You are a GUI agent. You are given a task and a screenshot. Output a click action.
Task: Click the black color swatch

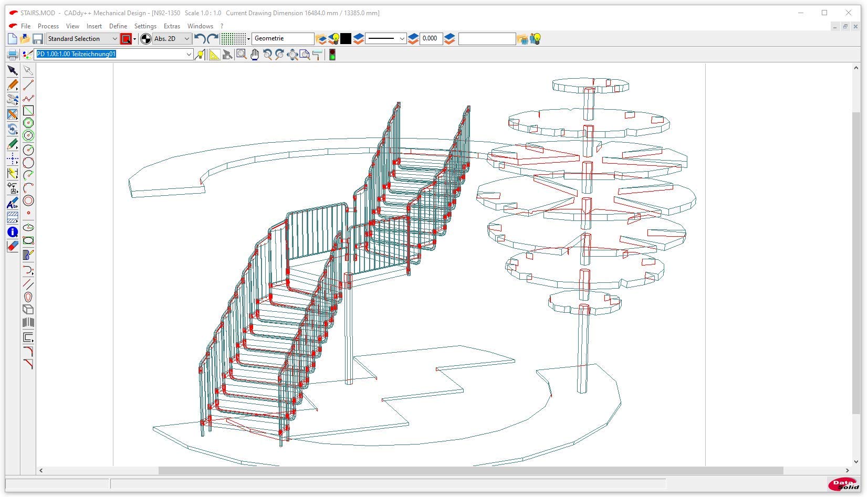(346, 39)
